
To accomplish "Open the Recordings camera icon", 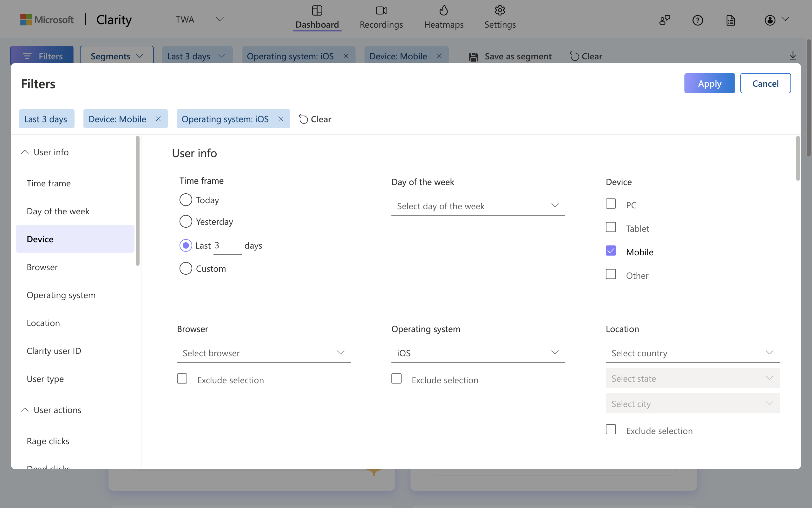I will pos(381,10).
